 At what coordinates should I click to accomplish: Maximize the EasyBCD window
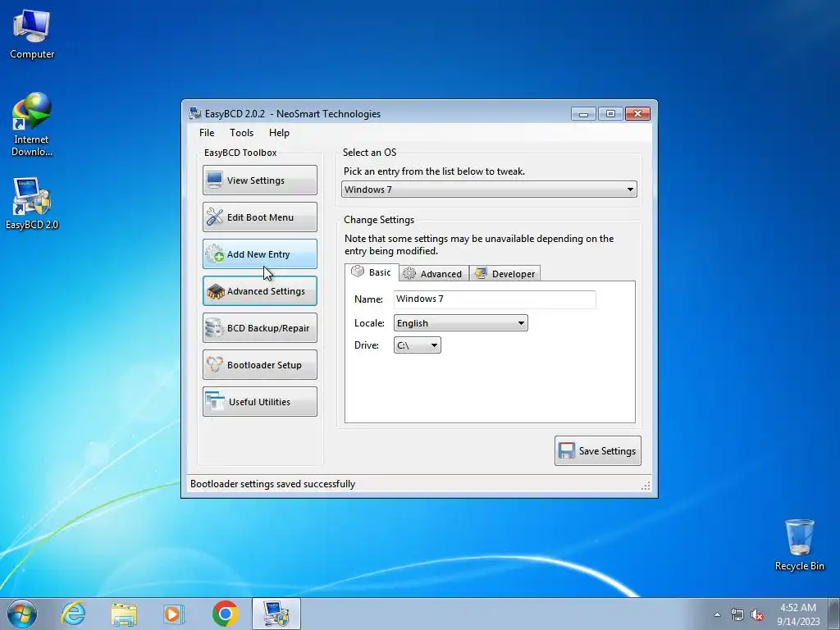tap(610, 113)
